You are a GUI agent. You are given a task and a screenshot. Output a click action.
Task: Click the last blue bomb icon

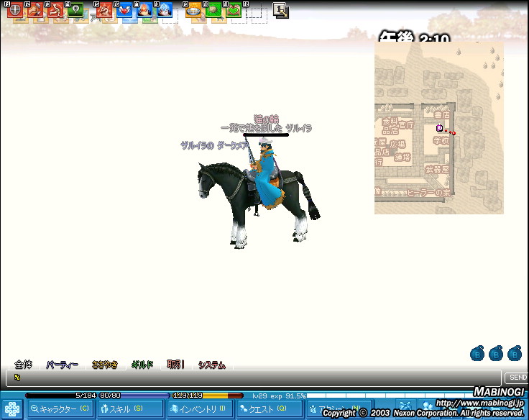point(515,354)
